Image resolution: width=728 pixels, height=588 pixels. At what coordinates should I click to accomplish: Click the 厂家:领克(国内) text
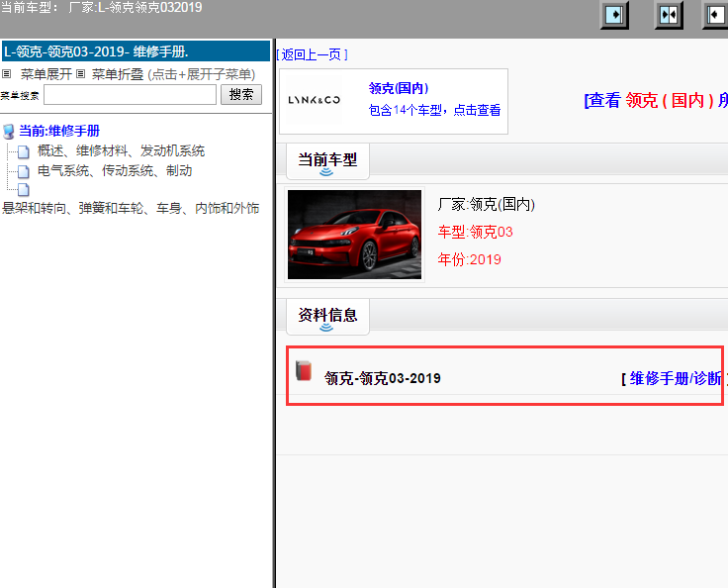coord(486,204)
